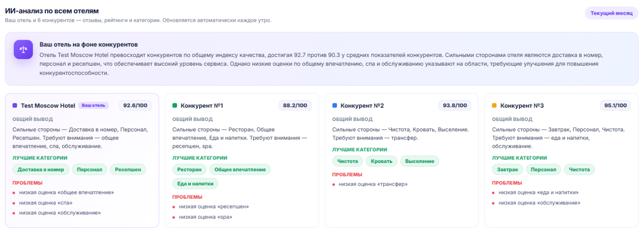Screen dimensions: 644x232
Task: Click problem низкая оценка «spa»
Action: pyautogui.click(x=205, y=217)
